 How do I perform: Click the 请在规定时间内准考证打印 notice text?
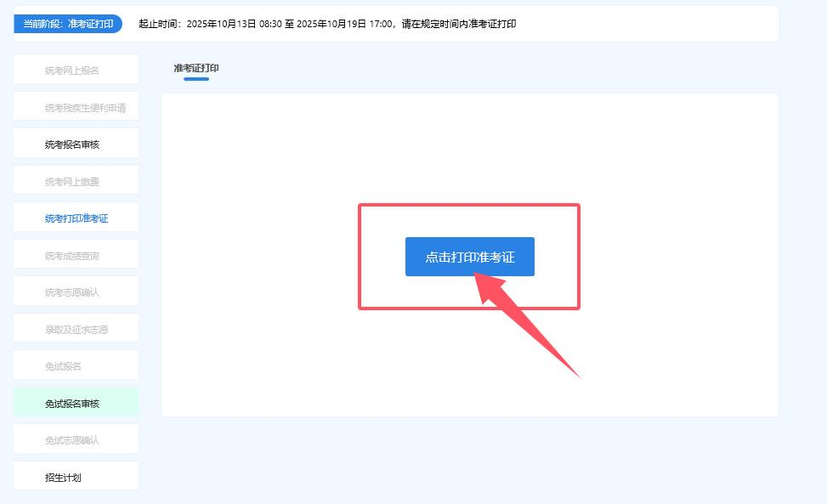pyautogui.click(x=457, y=24)
